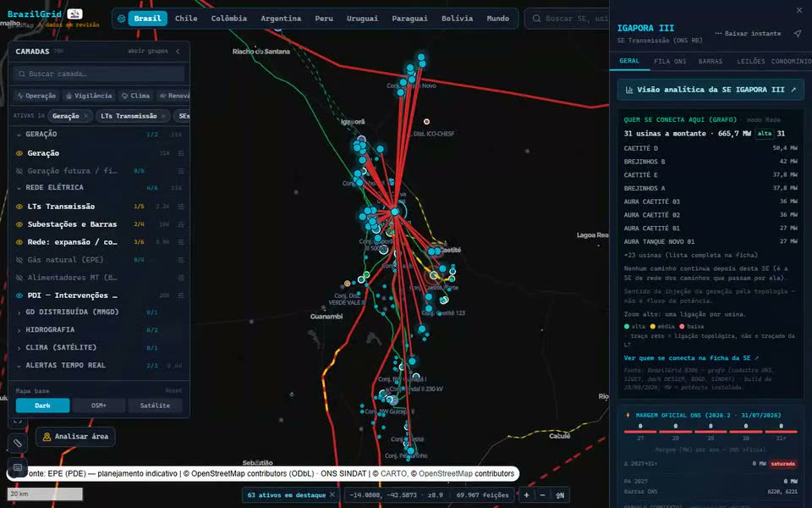The image size is (812, 508).
Task: Collapse the GERAÇÃO group
Action: pos(19,135)
